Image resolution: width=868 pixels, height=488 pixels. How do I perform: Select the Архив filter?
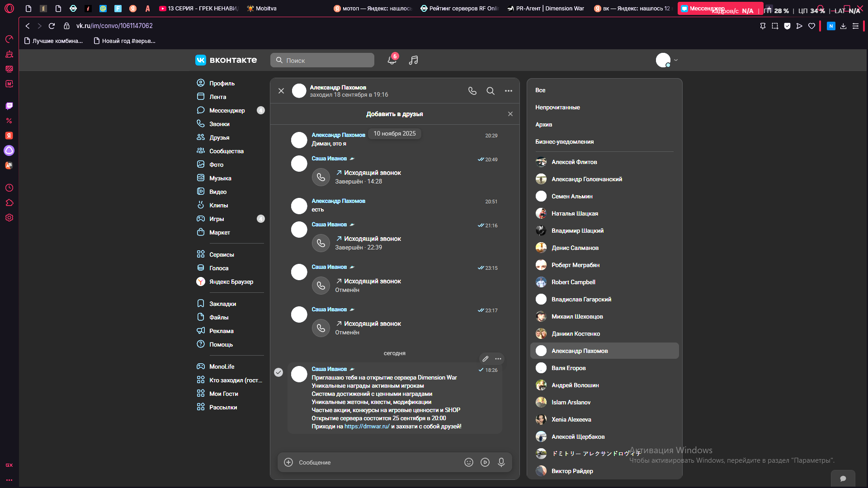tap(543, 124)
